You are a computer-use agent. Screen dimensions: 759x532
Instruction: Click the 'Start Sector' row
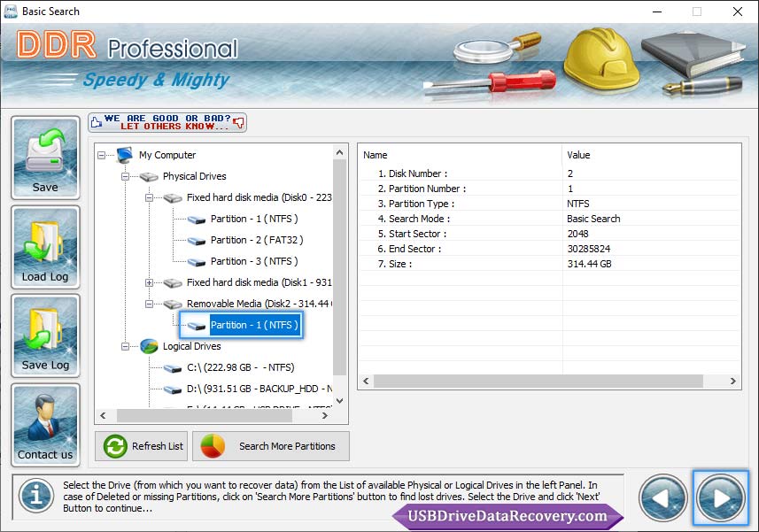[x=549, y=233]
